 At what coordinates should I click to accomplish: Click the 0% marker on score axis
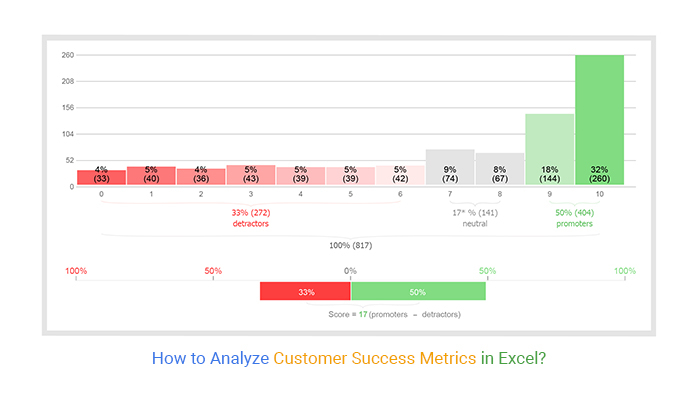[x=350, y=271]
